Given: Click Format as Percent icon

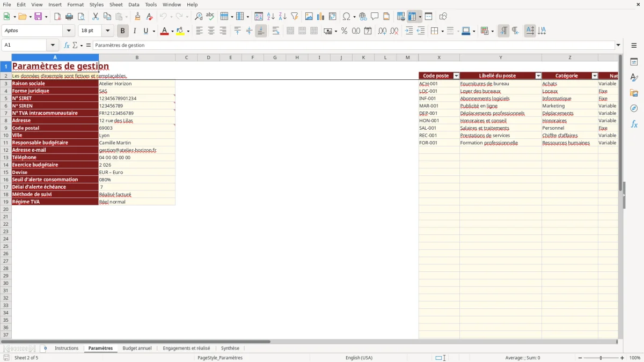Looking at the screenshot, I should tap(344, 31).
